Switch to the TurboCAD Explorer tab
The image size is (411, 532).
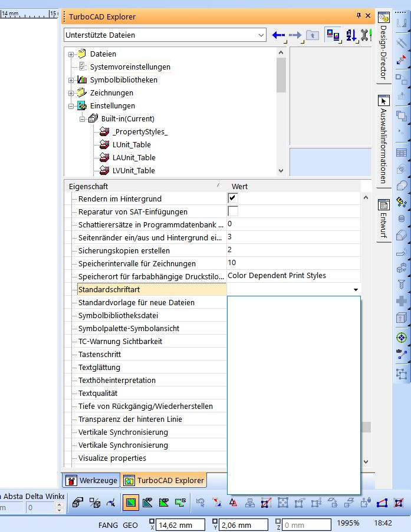[x=164, y=480]
